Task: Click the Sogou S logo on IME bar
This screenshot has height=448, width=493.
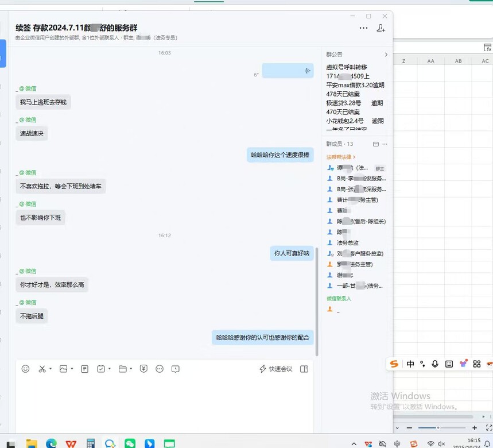Action: [394, 364]
